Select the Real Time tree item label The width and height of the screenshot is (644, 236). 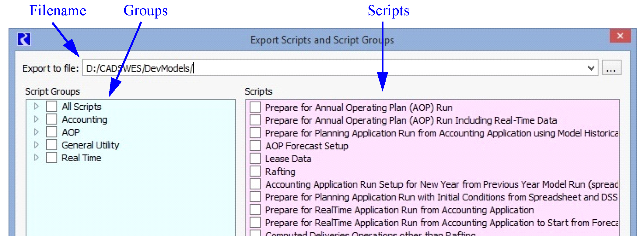(81, 158)
